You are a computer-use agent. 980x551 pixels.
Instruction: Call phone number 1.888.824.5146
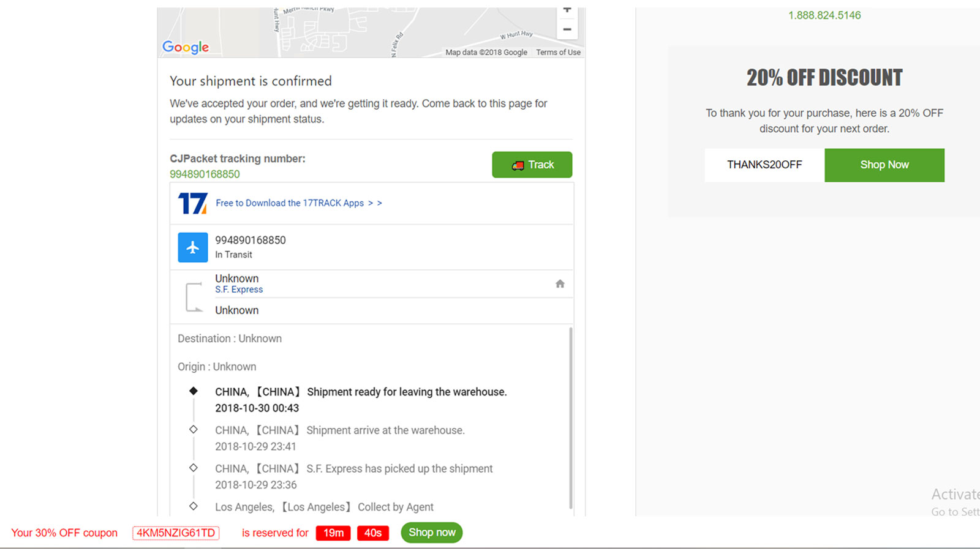[824, 15]
